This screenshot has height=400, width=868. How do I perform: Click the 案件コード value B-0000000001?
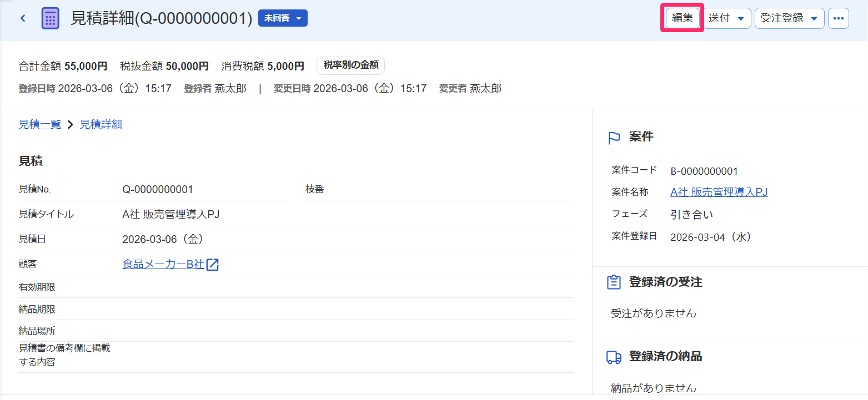tap(704, 171)
